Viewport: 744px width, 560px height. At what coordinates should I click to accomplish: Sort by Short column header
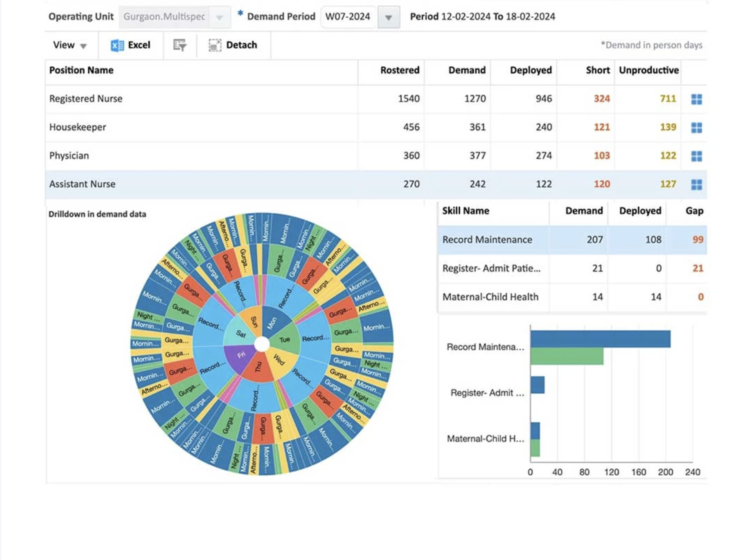(x=598, y=70)
